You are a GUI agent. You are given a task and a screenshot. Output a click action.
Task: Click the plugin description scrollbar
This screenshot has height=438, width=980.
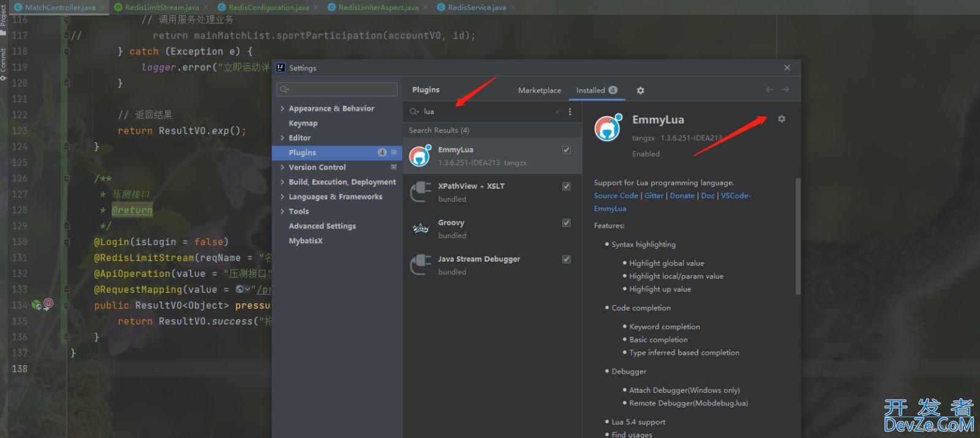click(797, 236)
